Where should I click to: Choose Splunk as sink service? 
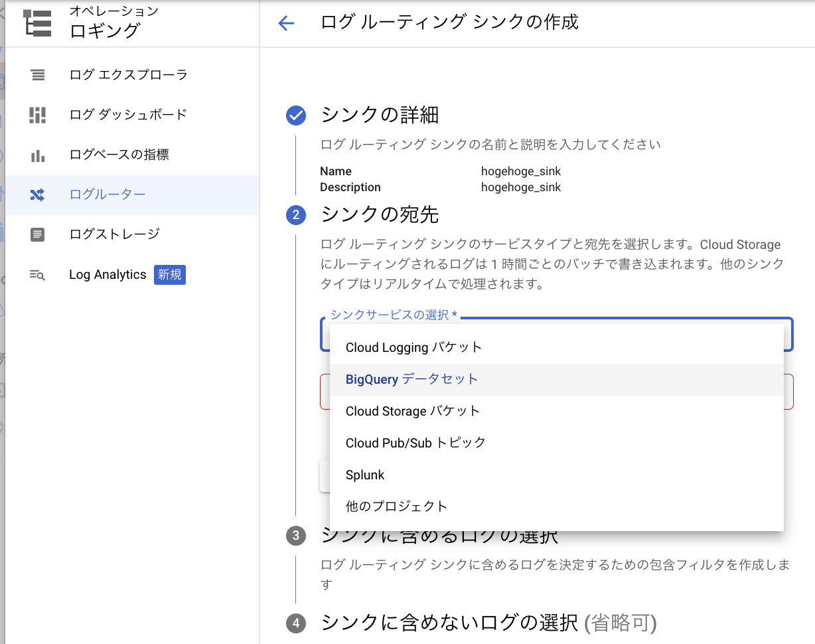pos(557,475)
